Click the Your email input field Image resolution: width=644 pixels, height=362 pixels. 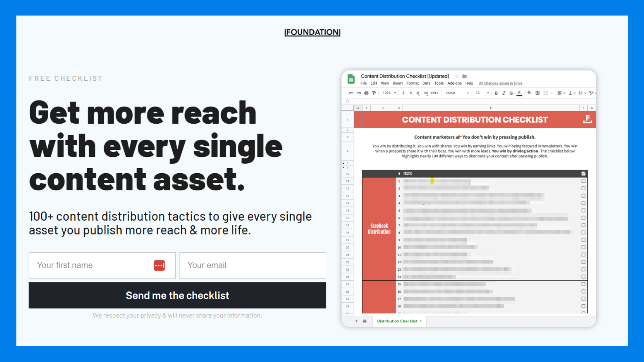(x=252, y=265)
